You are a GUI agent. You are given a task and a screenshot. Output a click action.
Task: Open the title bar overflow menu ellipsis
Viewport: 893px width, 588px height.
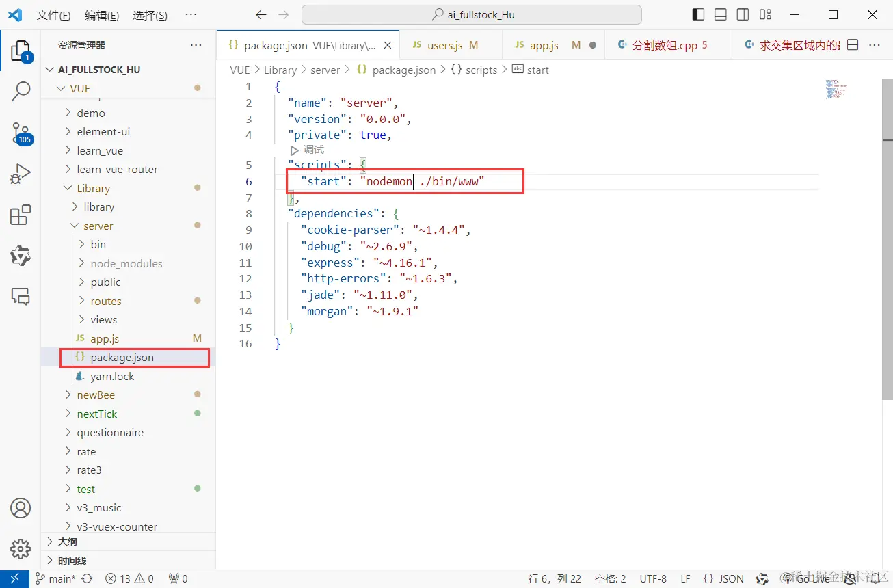pos(191,15)
